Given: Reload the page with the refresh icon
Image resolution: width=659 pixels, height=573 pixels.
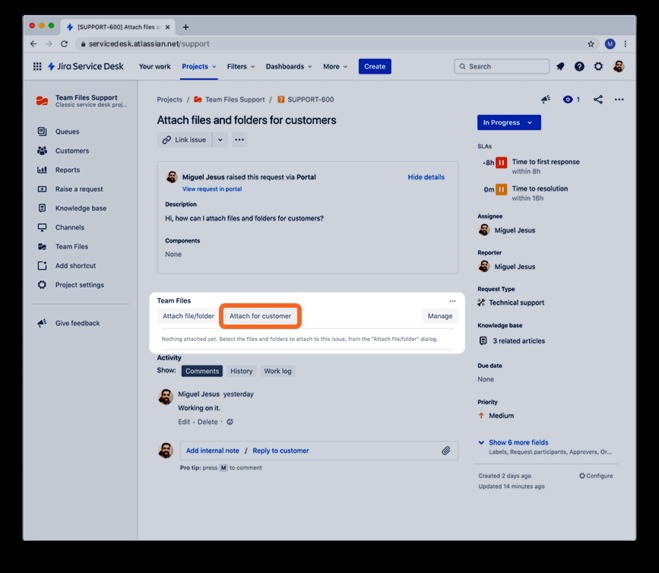Looking at the screenshot, I should (x=64, y=44).
